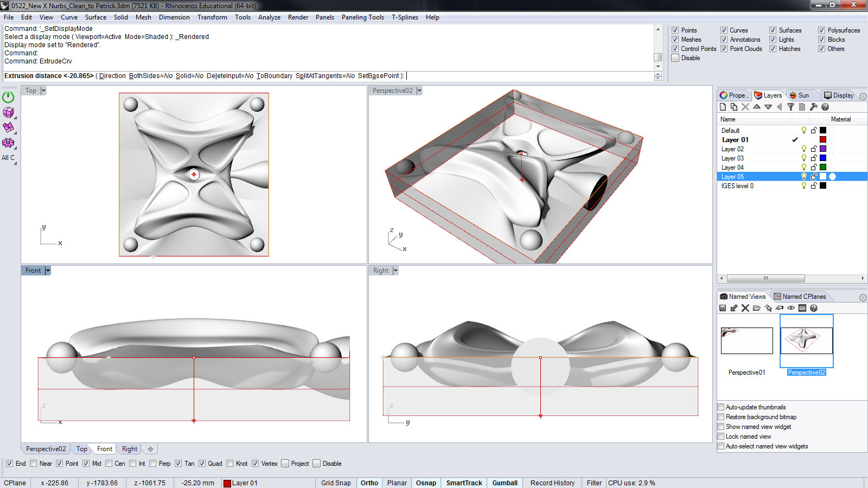Click the 'All C' toolbar button
This screenshot has height=488, width=868.
[8, 158]
